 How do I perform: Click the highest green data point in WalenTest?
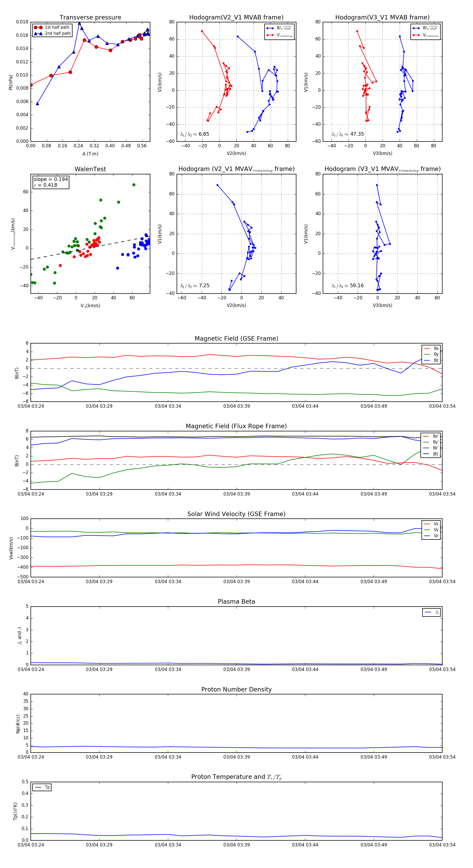134,185
